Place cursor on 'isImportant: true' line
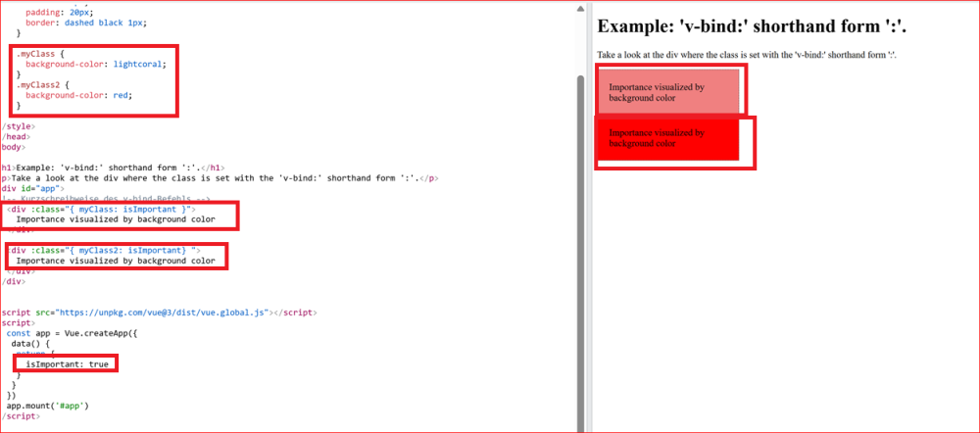This screenshot has width=980, height=433. (x=68, y=363)
